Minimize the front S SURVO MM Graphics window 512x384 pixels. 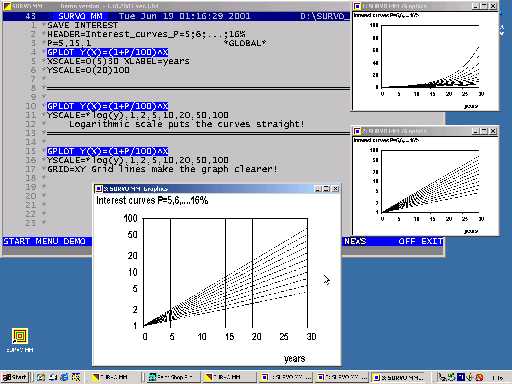point(318,189)
